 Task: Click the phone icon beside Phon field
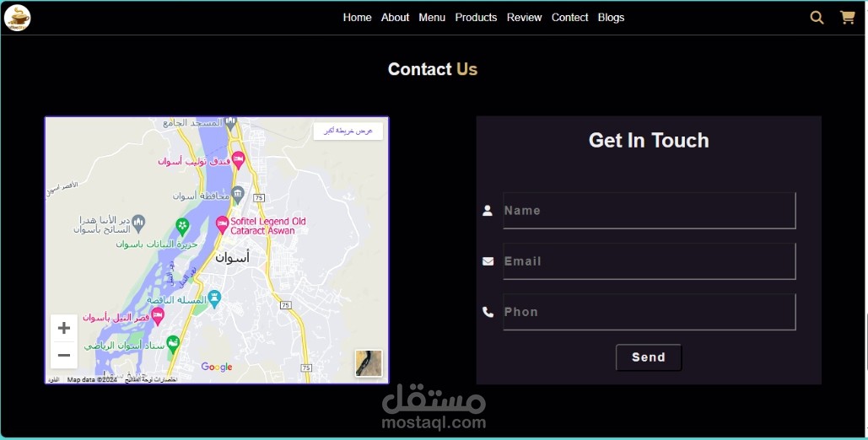click(x=488, y=312)
